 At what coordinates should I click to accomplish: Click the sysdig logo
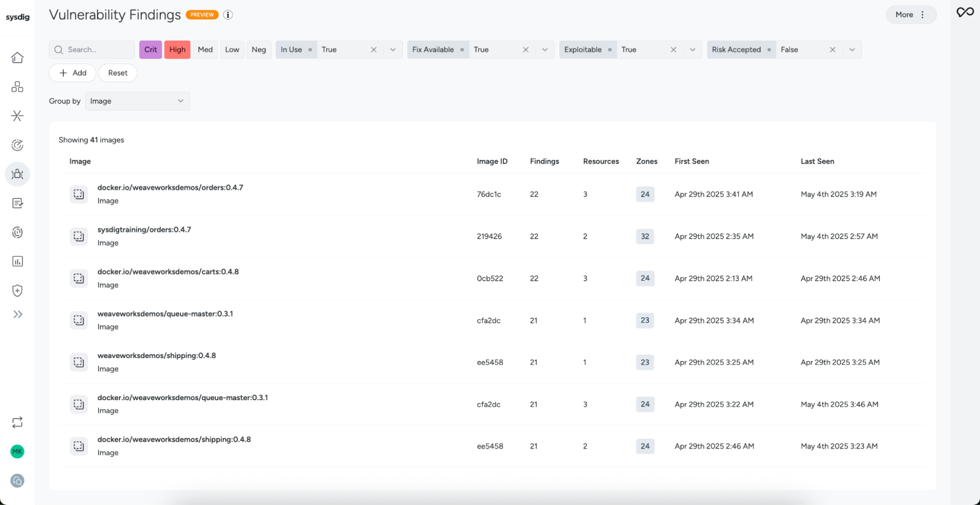pos(18,17)
